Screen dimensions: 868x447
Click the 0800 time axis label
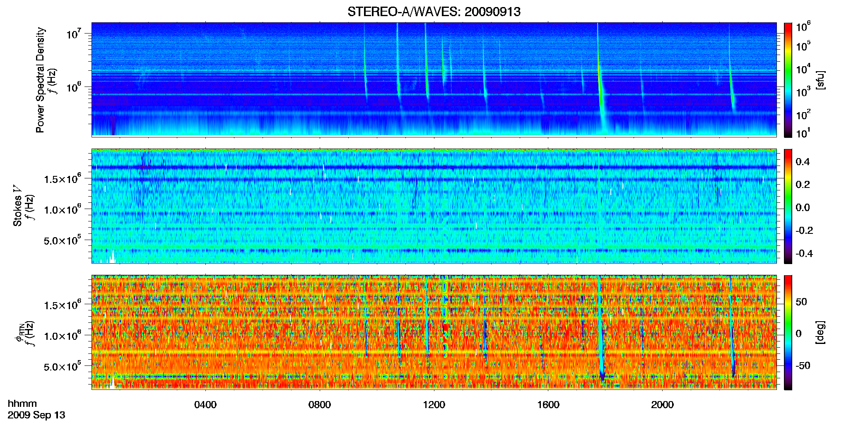click(320, 405)
